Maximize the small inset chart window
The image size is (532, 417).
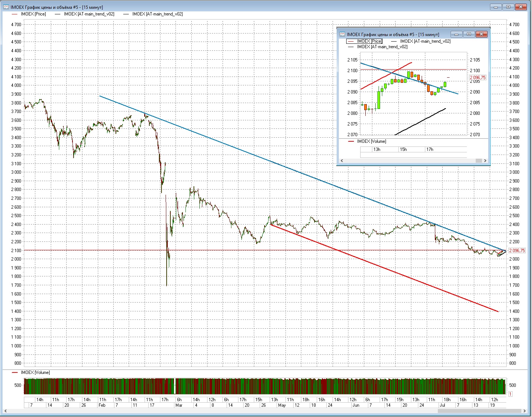(469, 34)
